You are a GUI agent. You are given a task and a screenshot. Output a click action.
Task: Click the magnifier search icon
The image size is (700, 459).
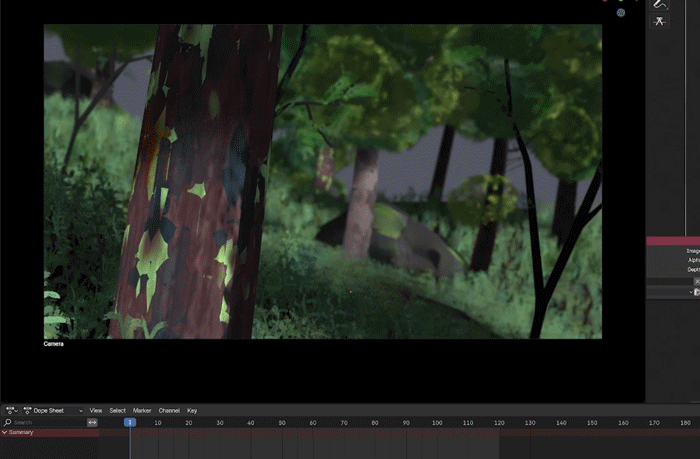7,422
